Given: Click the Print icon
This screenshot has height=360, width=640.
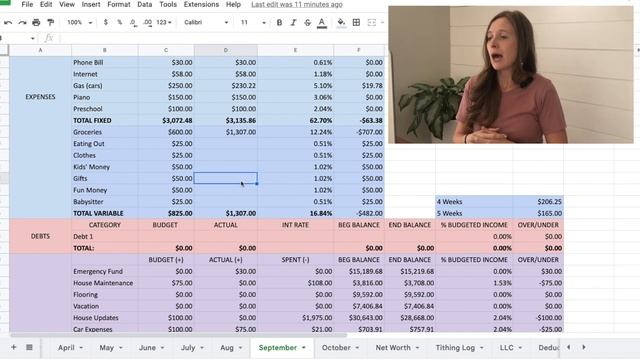Looking at the screenshot, I should (36, 22).
